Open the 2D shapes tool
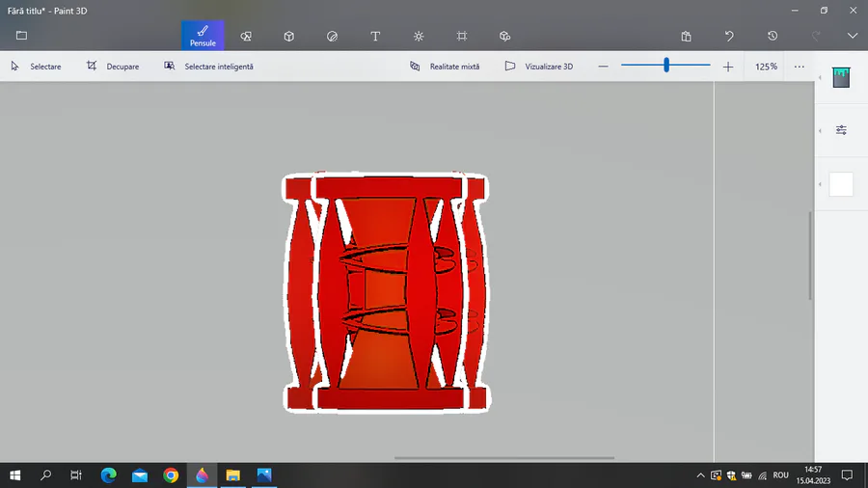868x488 pixels. point(246,36)
